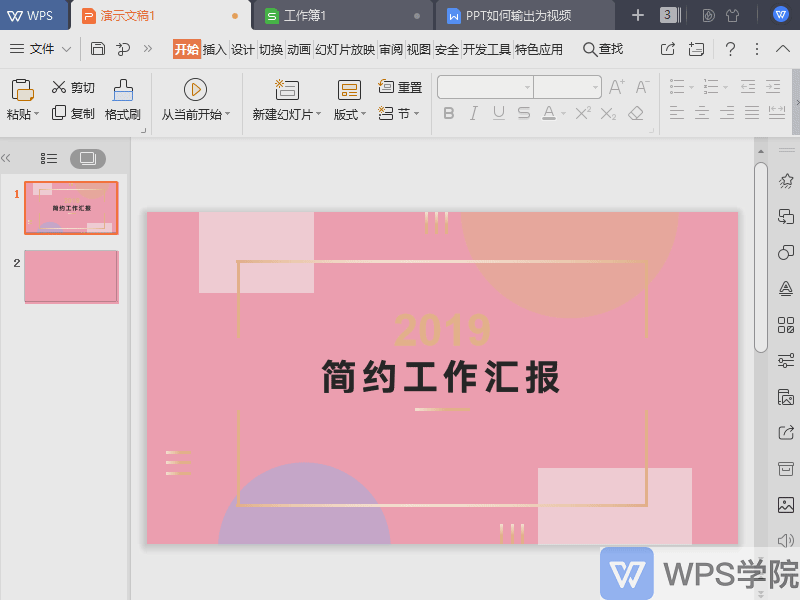Click the animation star icon in right sidebar
This screenshot has width=800, height=600.
(x=784, y=180)
